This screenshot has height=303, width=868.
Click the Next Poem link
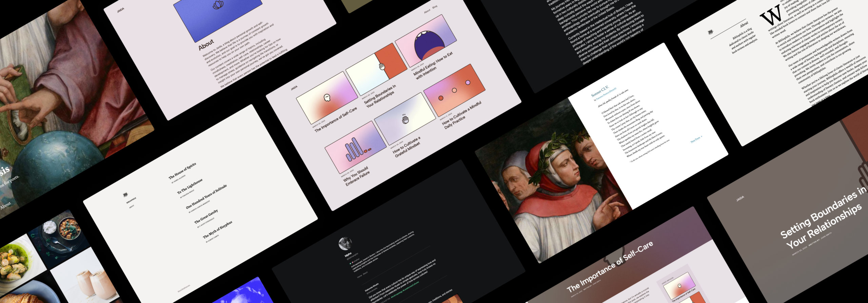[x=696, y=139]
